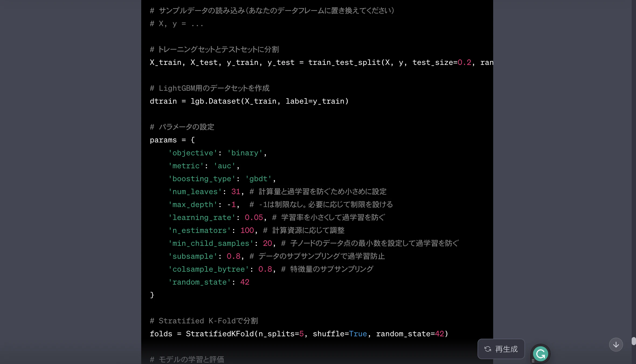Click the min_child_samples value 20
Viewport: 636px width, 364px height.
pos(267,243)
